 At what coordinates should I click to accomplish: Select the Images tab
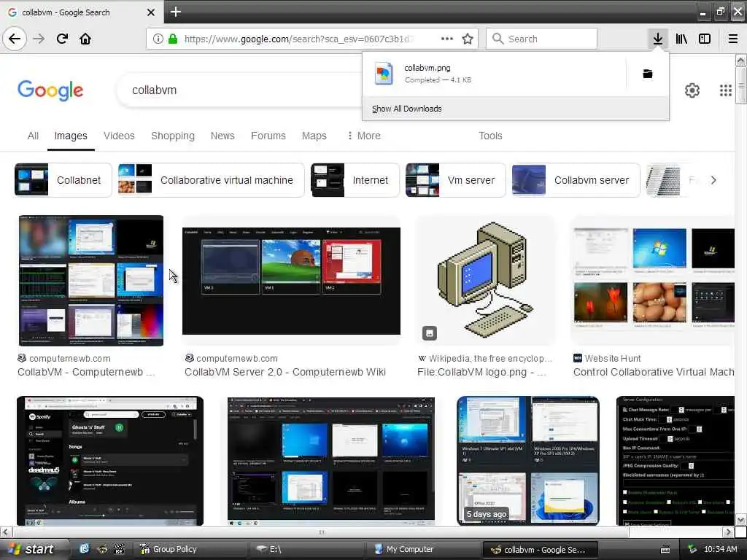pos(71,136)
